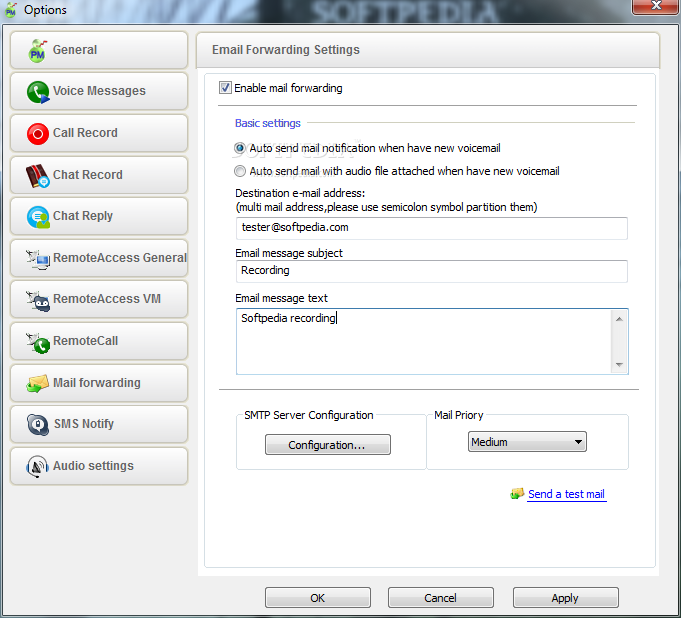681x618 pixels.
Task: Click the Email message subject field
Action: pyautogui.click(x=432, y=271)
